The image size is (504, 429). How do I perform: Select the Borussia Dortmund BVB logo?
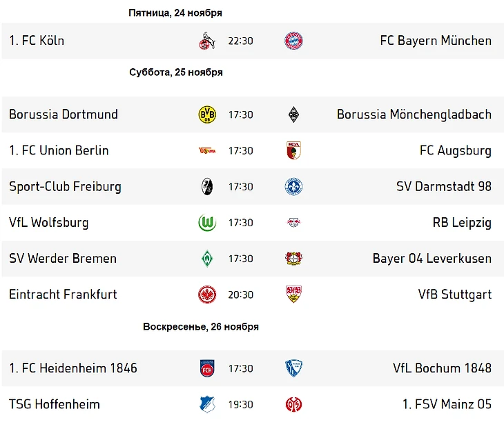pyautogui.click(x=207, y=114)
